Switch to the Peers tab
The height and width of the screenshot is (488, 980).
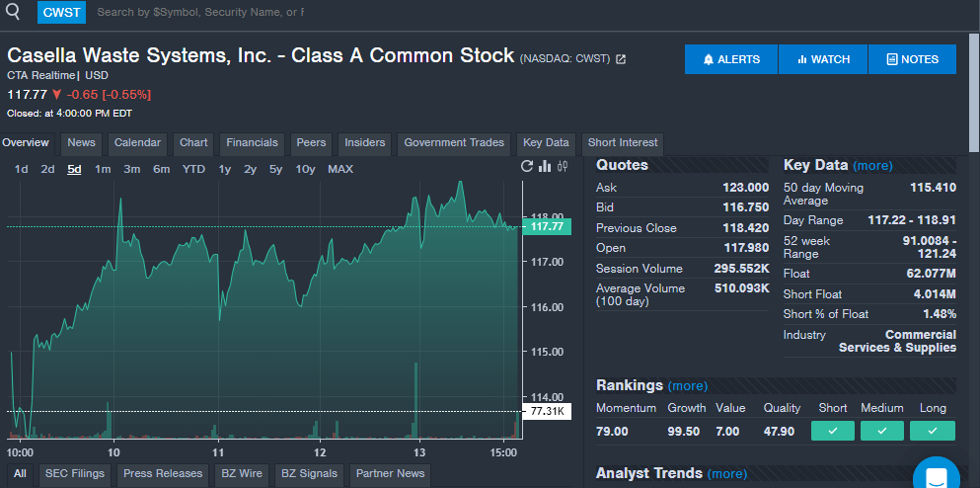pyautogui.click(x=311, y=142)
